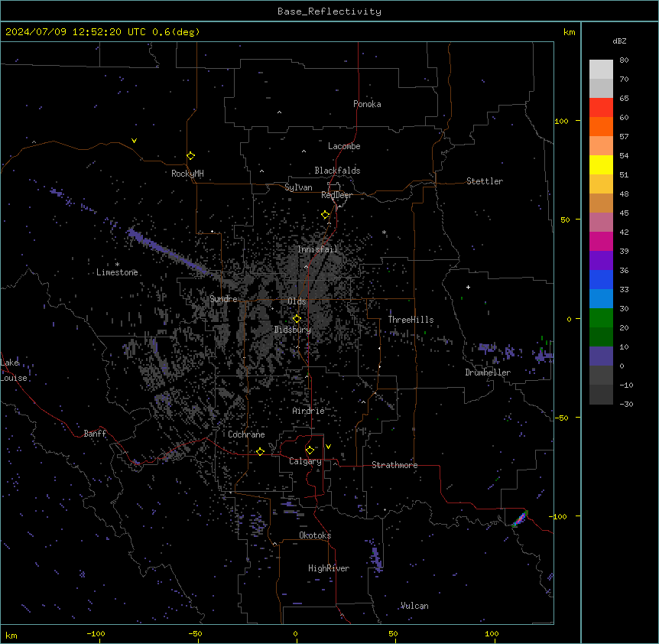Click the yellow v marker east of Calgary
Image resolution: width=659 pixels, height=644 pixels.
pyautogui.click(x=328, y=447)
